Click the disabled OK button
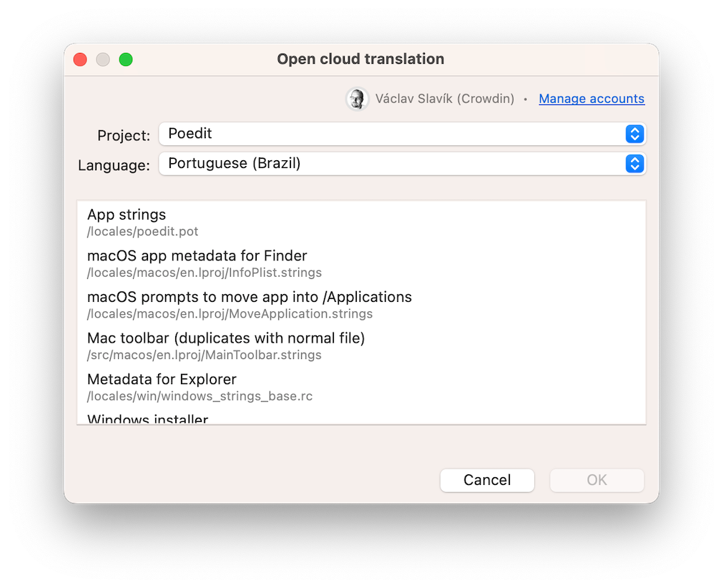 596,480
